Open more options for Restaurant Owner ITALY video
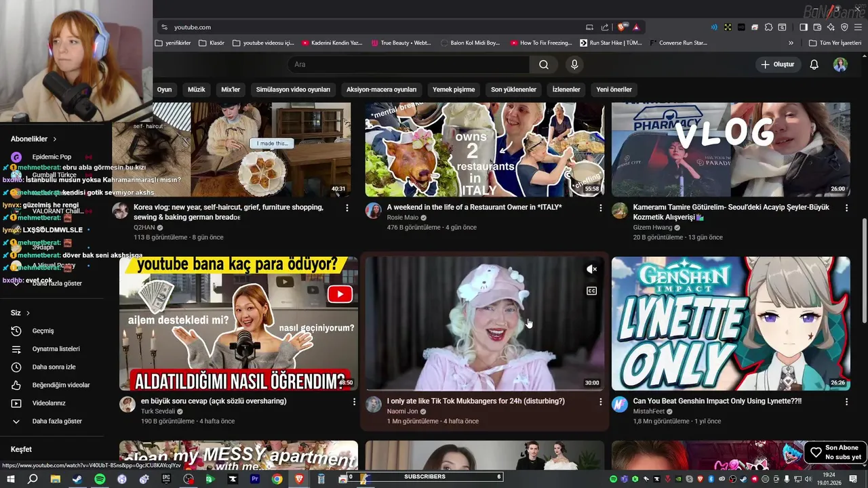This screenshot has width=868, height=488. pos(600,208)
